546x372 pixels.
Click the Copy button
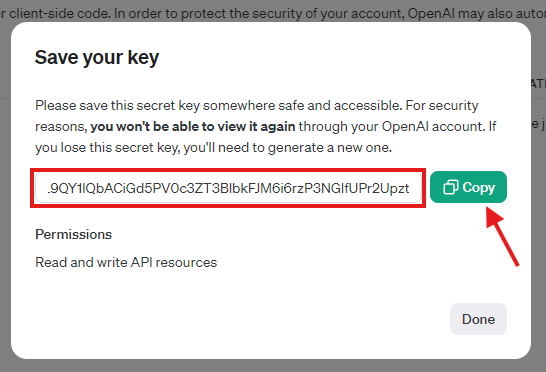point(468,187)
